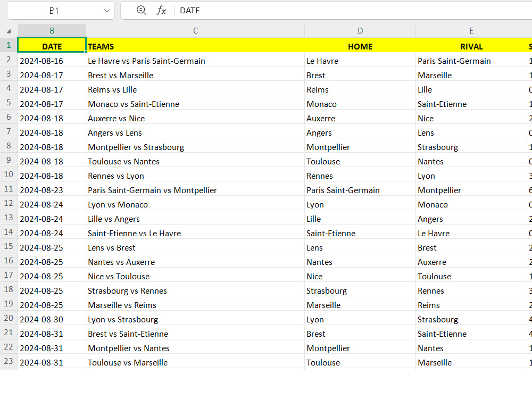Select HOME cell 'Monaco' in row 5

[x=360, y=104]
